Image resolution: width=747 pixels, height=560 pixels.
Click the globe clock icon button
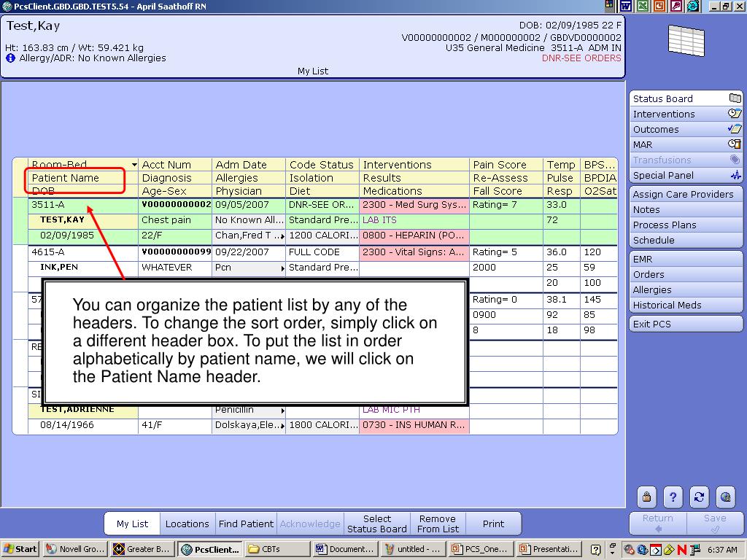[x=726, y=497]
